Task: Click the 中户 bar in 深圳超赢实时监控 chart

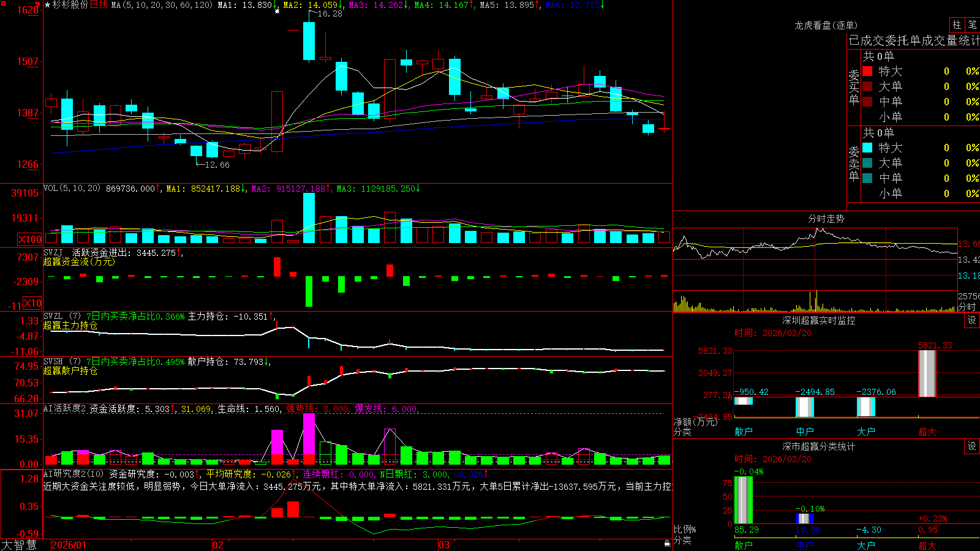Action: (x=805, y=407)
